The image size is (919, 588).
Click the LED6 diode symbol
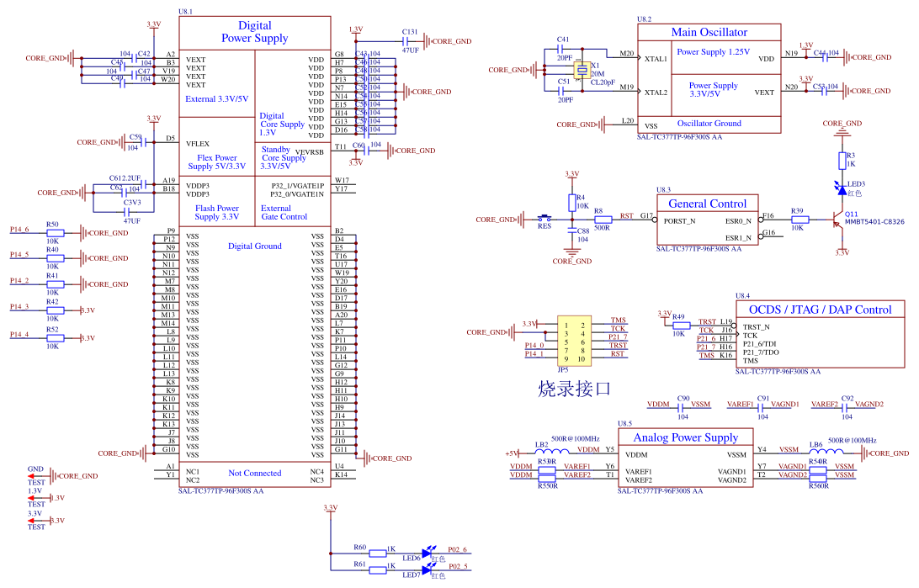click(x=427, y=552)
